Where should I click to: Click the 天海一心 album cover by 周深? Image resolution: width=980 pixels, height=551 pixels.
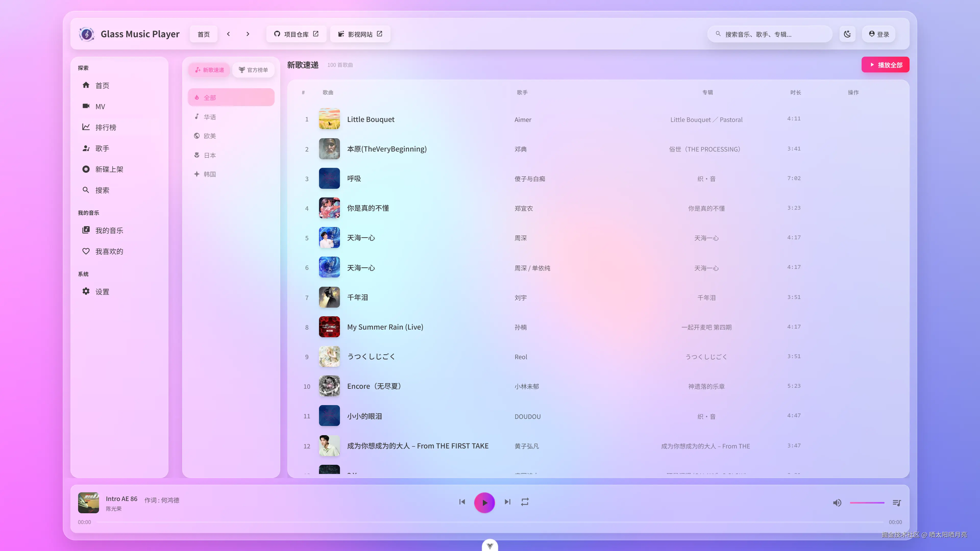(x=329, y=238)
